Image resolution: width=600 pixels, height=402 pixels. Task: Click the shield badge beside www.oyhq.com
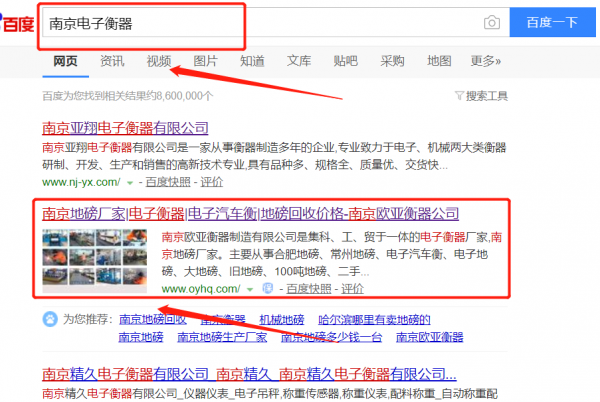267,289
